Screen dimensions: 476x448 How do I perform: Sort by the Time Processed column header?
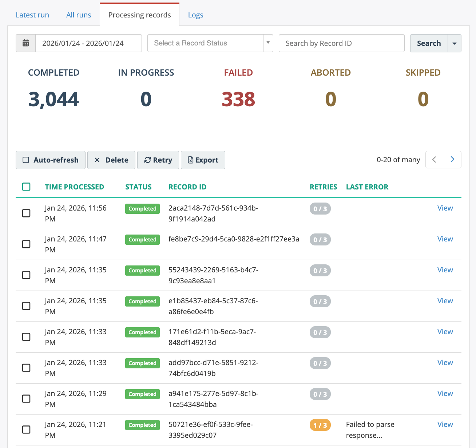tap(74, 187)
